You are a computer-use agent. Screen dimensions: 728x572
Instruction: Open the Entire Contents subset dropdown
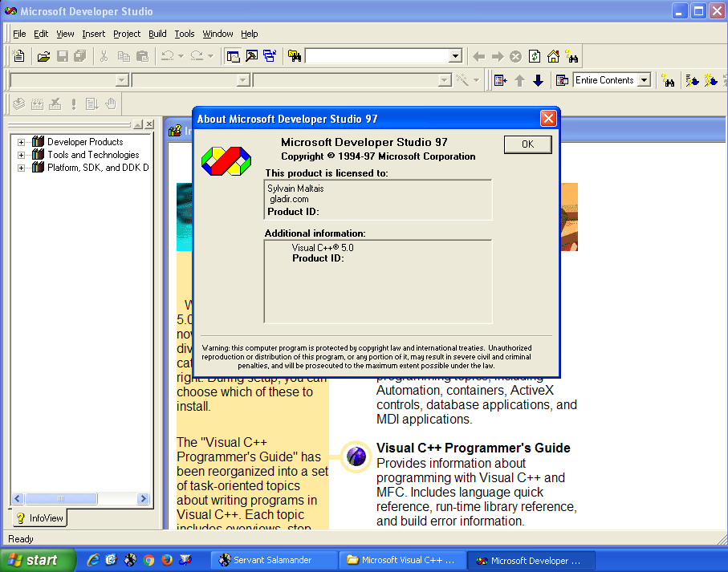pyautogui.click(x=644, y=80)
